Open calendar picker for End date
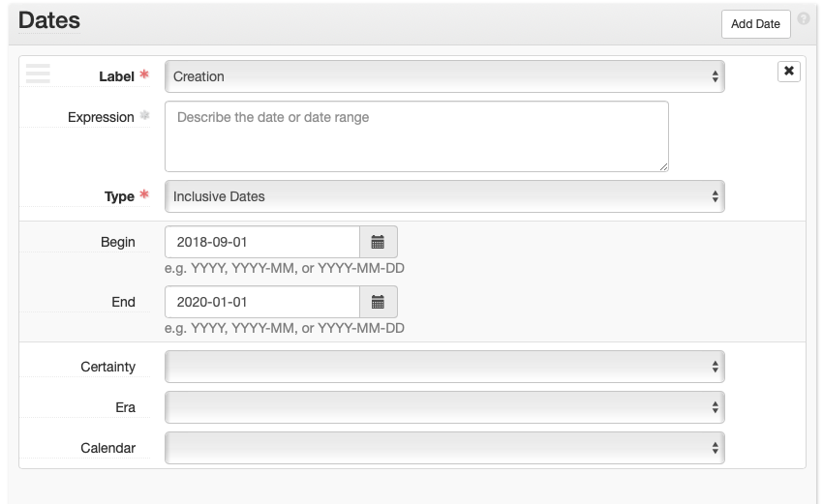The image size is (823, 504). point(378,302)
